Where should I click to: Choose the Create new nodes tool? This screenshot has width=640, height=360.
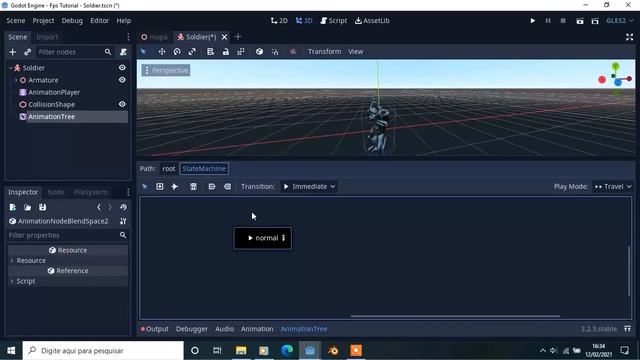(160, 187)
